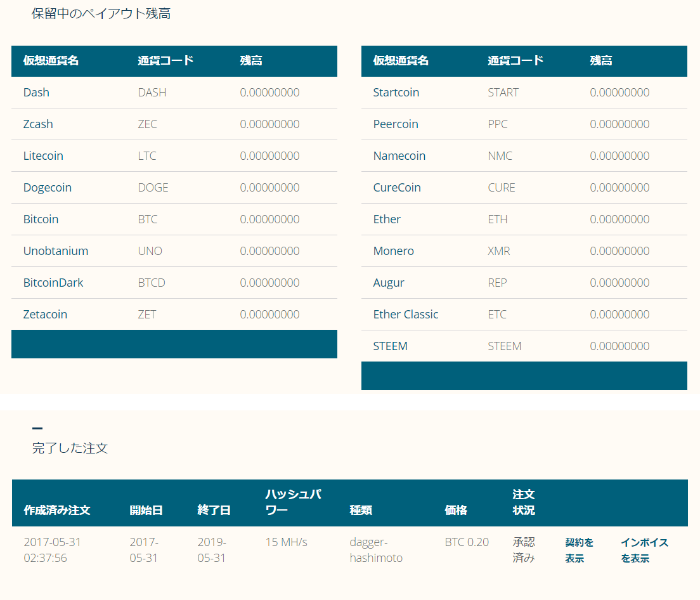This screenshot has height=600, width=700.
Task: Click the 完了した注文 section heading
Action: click(70, 448)
